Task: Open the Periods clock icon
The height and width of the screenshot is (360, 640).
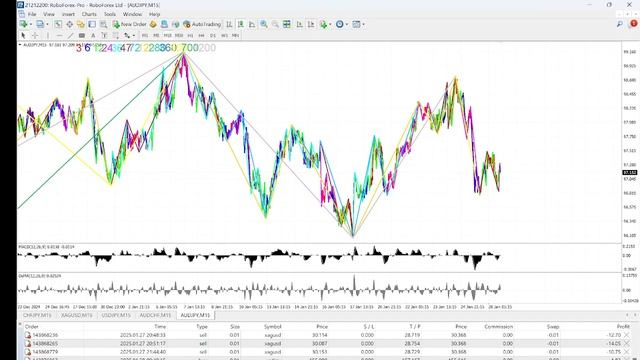Action: (340, 24)
